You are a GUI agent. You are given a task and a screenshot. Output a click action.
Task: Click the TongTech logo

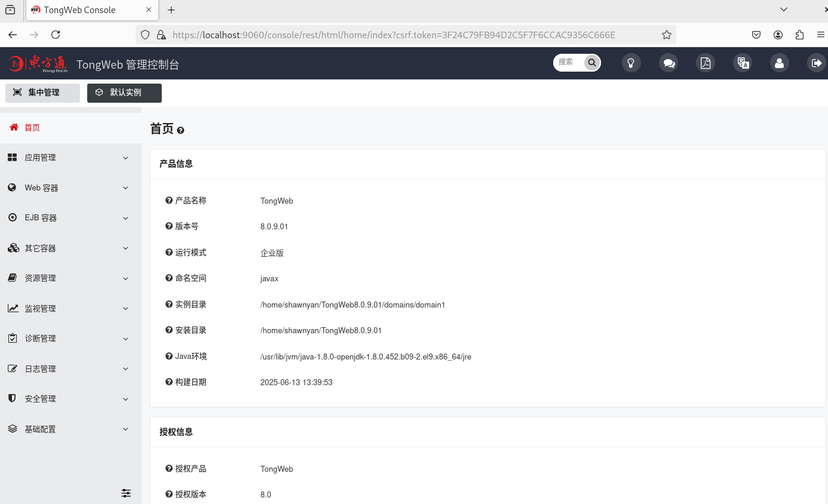(x=38, y=63)
